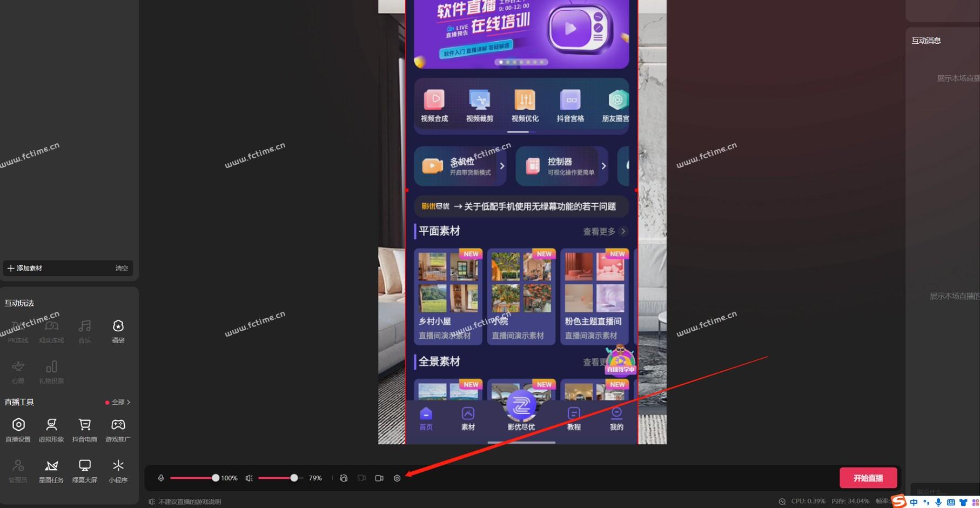Mute the microphone icon
Image resolution: width=980 pixels, height=508 pixels.
161,478
